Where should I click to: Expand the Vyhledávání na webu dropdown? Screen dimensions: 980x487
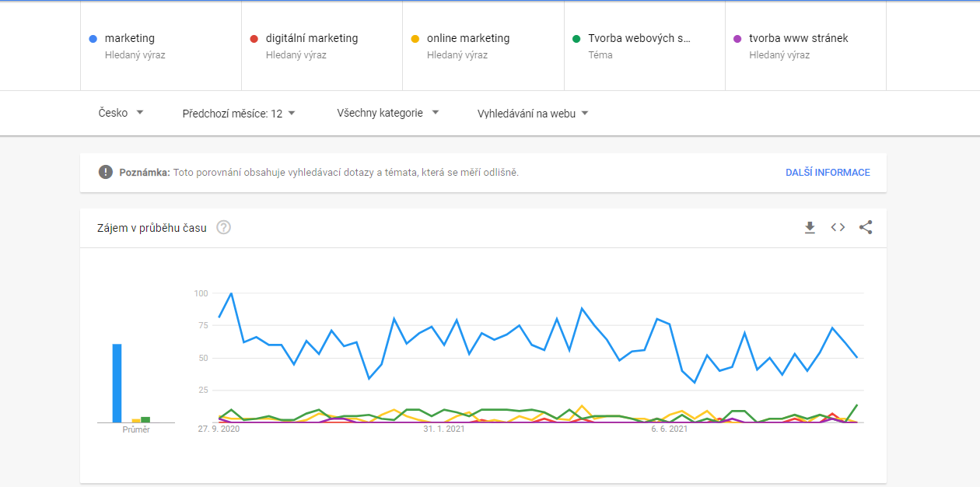coord(533,114)
